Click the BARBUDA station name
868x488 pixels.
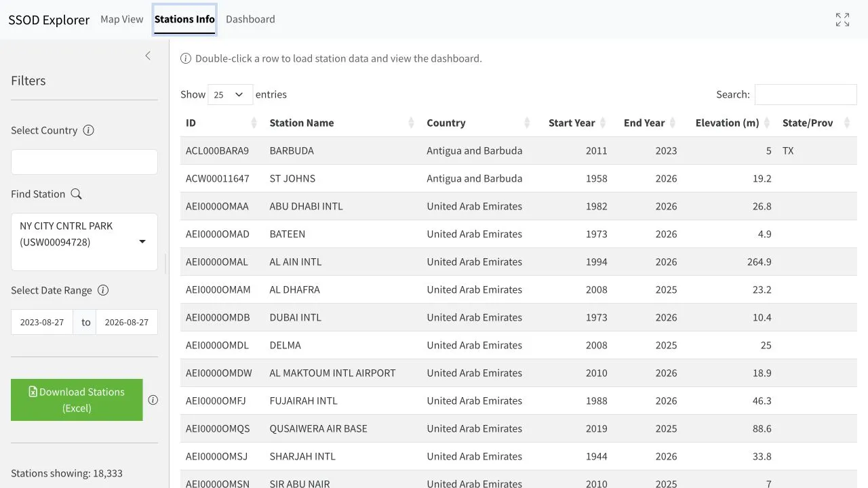click(292, 150)
